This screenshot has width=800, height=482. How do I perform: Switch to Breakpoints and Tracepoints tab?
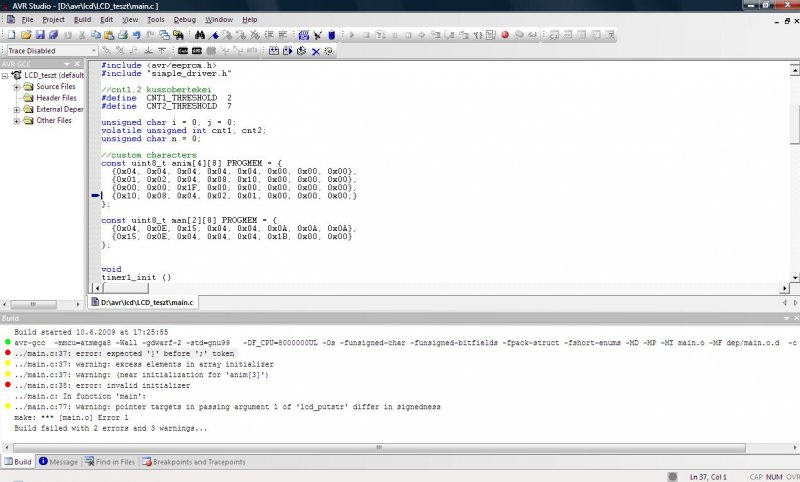coord(194,462)
